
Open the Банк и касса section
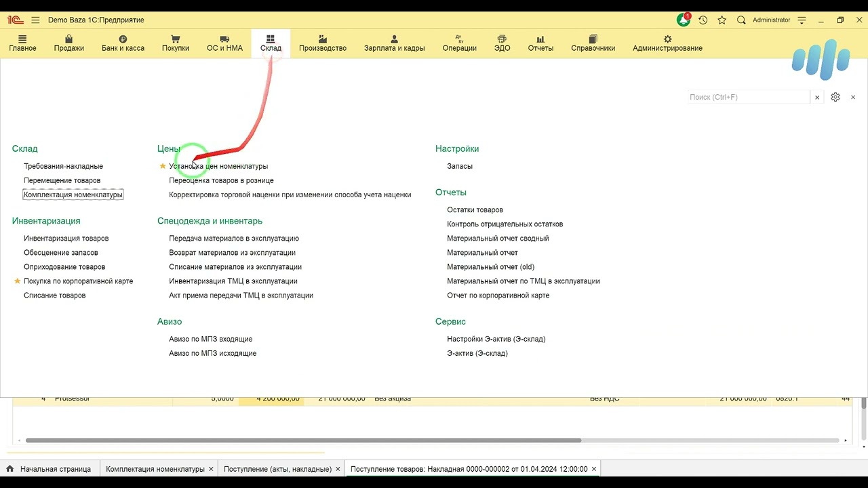[x=123, y=43]
